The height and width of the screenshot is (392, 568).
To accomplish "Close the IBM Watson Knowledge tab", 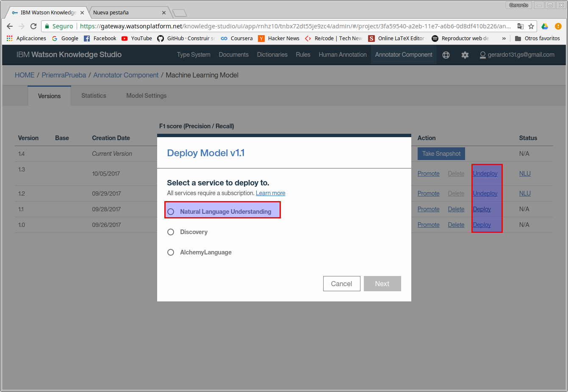I will point(82,13).
